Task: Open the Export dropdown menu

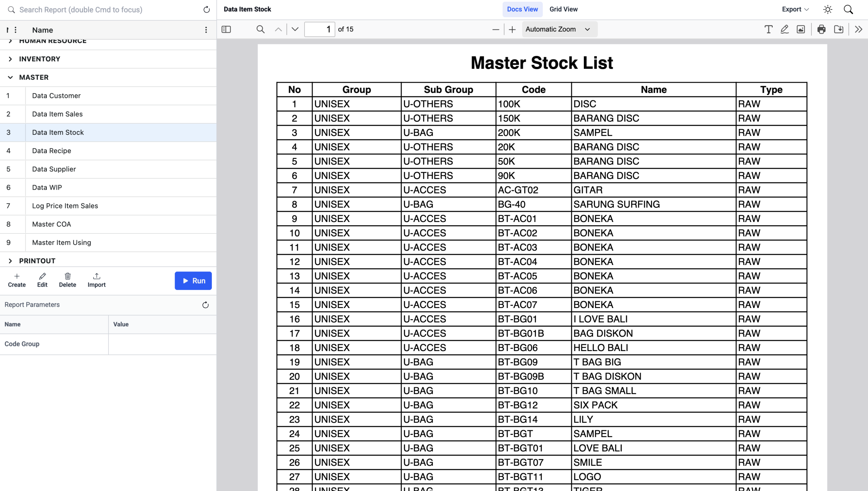Action: coord(795,9)
